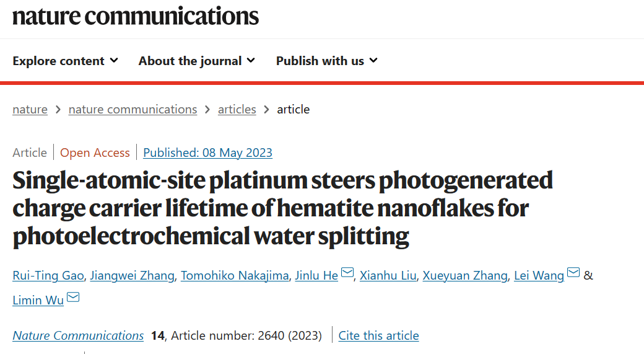
Task: Expand the Publish with us menu
Action: [x=326, y=61]
